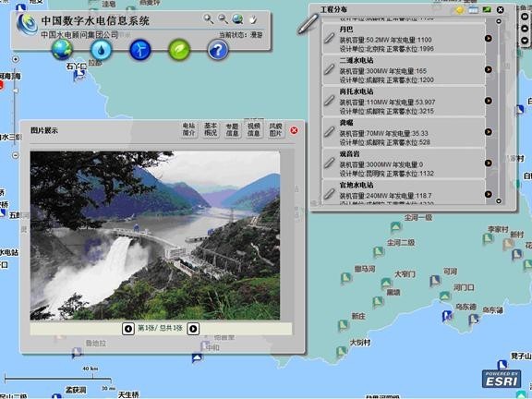
Task: Expand the fourth station row (70MW)
Action: (x=489, y=132)
